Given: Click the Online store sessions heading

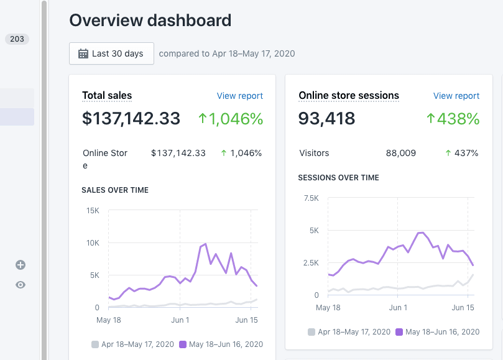Looking at the screenshot, I should click(349, 95).
